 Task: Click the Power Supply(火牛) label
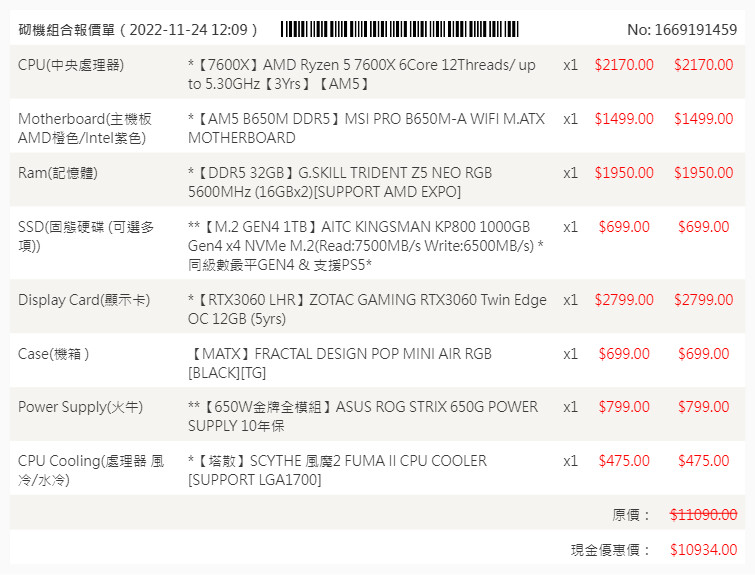[x=80, y=407]
